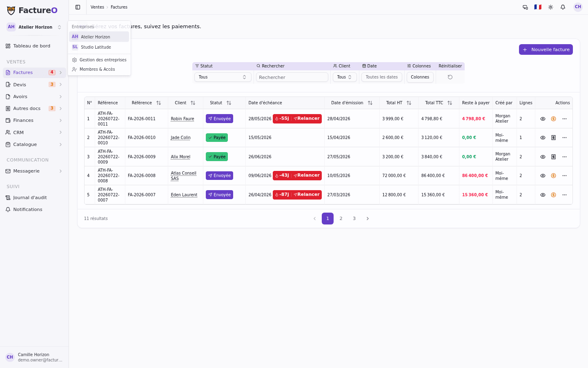This screenshot has width=588, height=368.
Task: Open more actions for FA-2026-0008
Action: (564, 175)
